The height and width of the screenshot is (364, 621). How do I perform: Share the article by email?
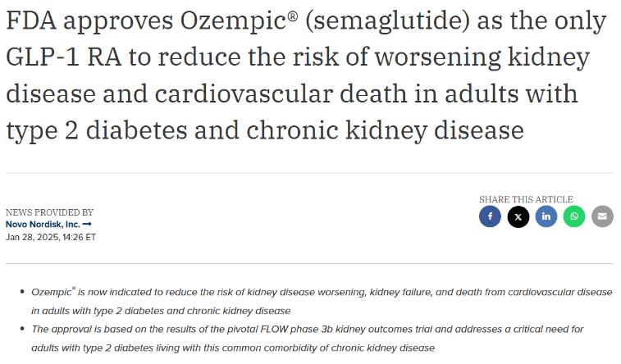[602, 216]
